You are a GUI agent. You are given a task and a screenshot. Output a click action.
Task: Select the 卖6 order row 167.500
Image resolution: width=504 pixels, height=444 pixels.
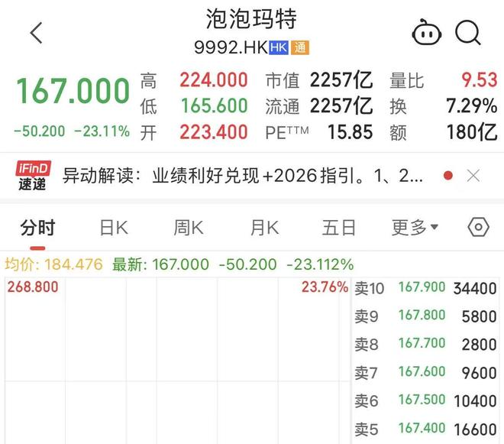click(x=425, y=401)
